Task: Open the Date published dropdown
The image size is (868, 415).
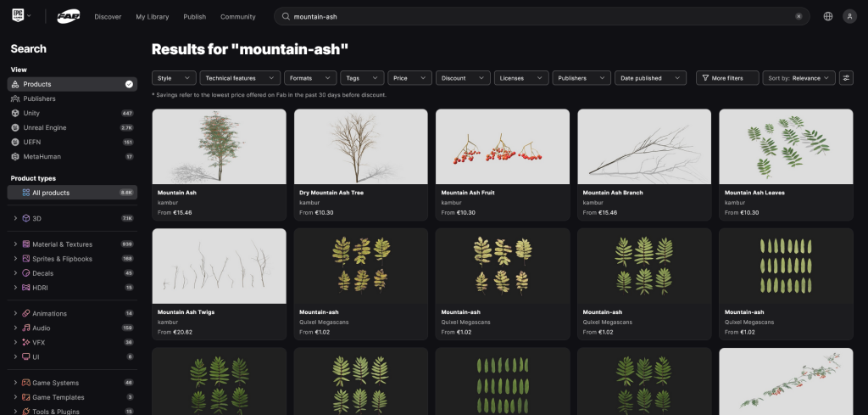Action: (x=650, y=78)
